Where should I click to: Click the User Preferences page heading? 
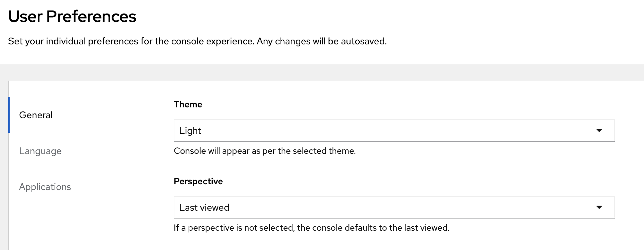click(72, 16)
